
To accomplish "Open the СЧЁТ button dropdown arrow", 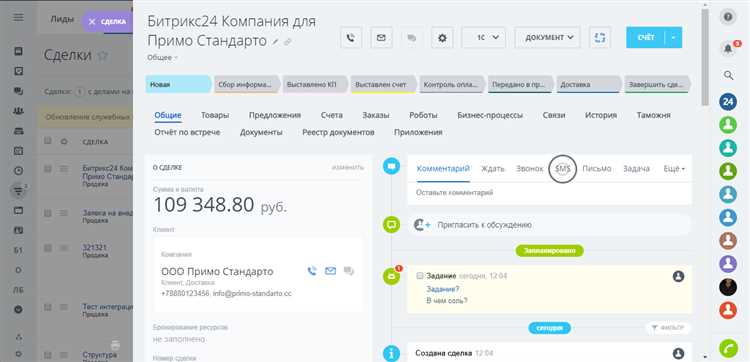I will (x=673, y=37).
